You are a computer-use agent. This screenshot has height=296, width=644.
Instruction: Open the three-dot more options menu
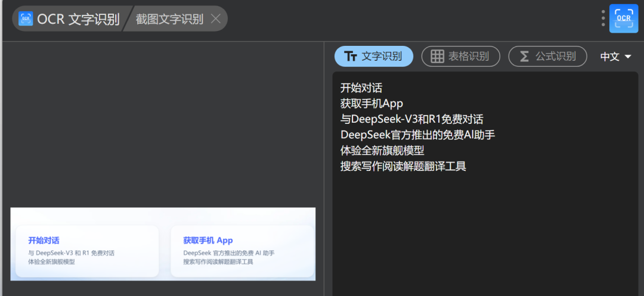tap(603, 18)
